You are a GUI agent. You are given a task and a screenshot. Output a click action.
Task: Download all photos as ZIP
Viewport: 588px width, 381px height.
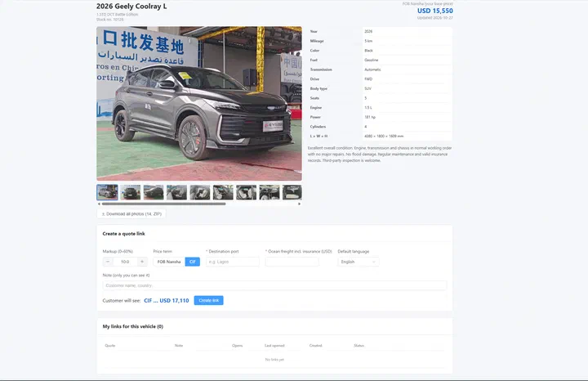click(131, 213)
